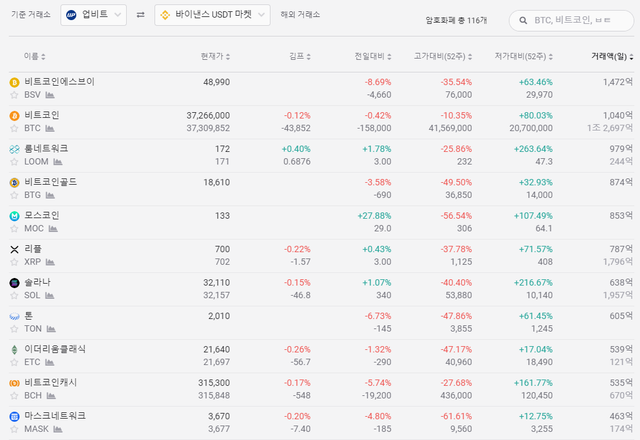Open the 마스크네트워크 coin name link
The height and width of the screenshot is (440, 640).
[x=55, y=416]
